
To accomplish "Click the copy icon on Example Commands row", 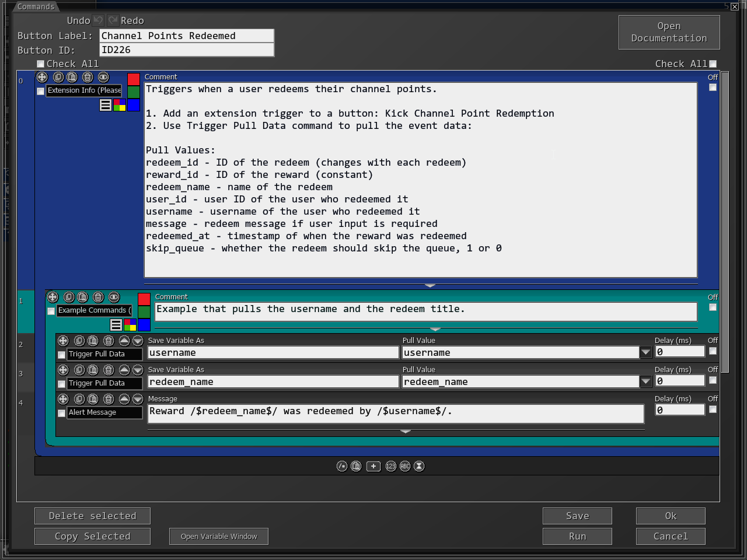I will (x=69, y=297).
